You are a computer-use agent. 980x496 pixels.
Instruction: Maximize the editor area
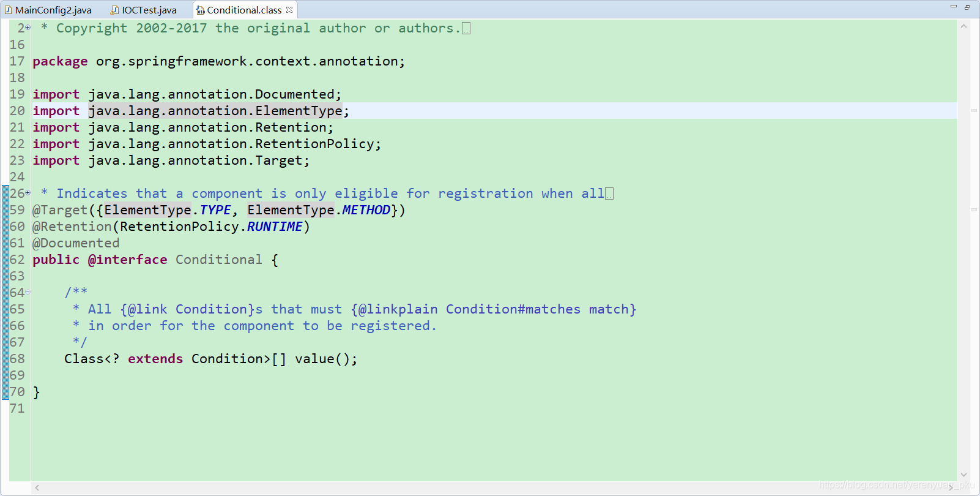(x=967, y=7)
